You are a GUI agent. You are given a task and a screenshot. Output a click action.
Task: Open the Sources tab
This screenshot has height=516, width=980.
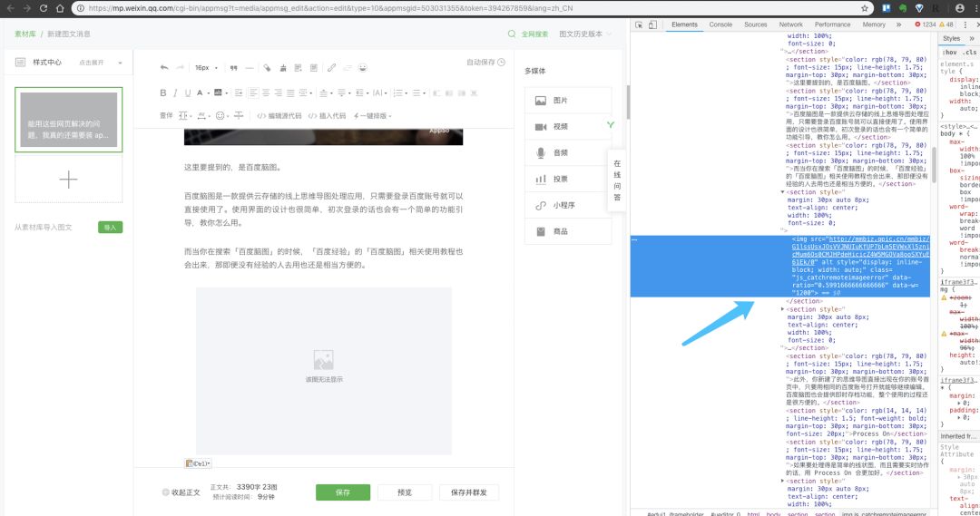[756, 24]
